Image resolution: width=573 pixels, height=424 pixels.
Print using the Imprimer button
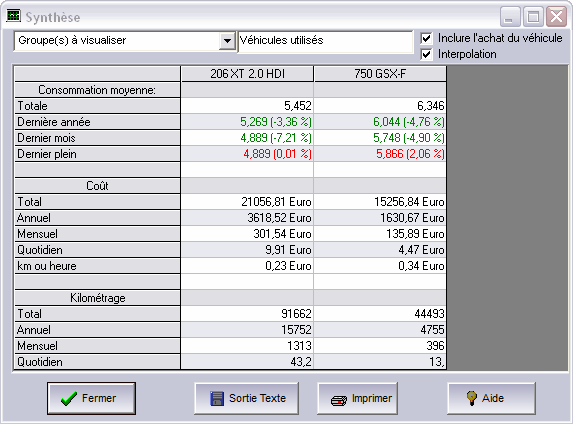pos(357,398)
